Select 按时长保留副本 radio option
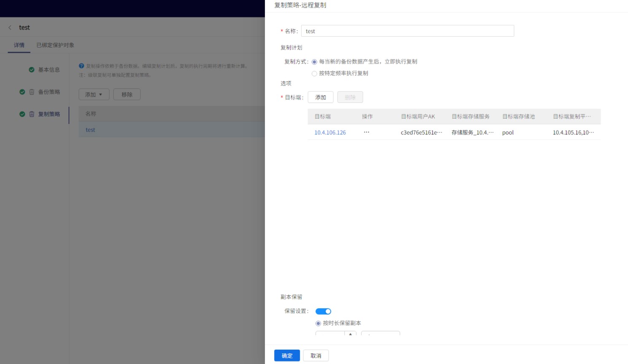This screenshot has width=628, height=364. pos(318,324)
